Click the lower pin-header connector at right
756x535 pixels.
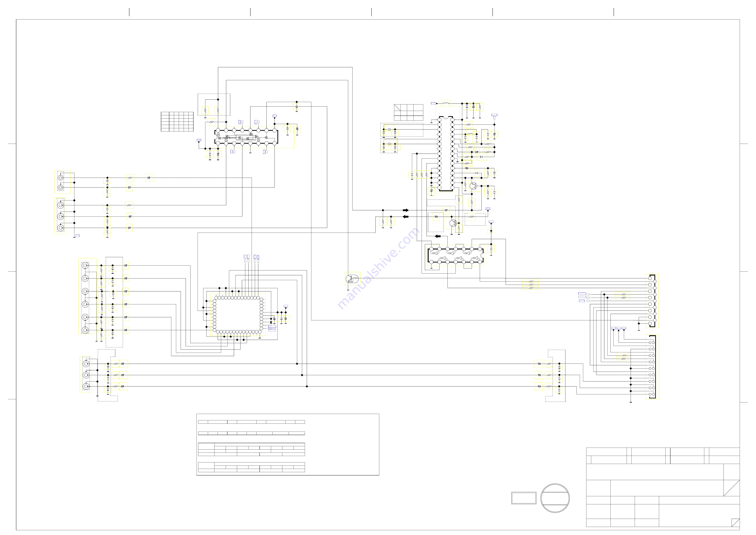coord(652,367)
